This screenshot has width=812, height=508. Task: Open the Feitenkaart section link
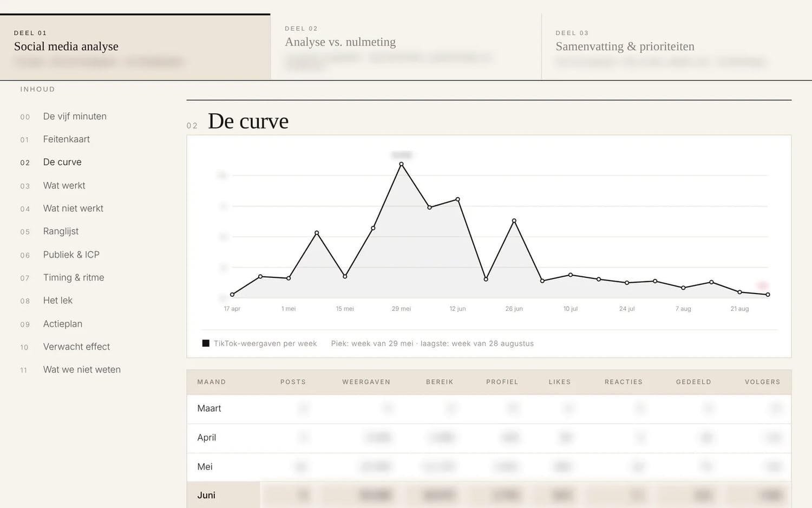(x=67, y=139)
